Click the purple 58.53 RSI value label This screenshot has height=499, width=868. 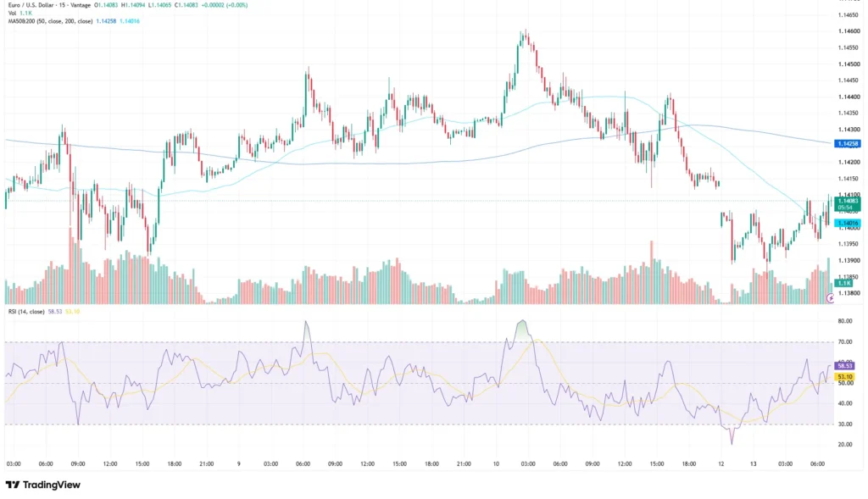(x=845, y=366)
